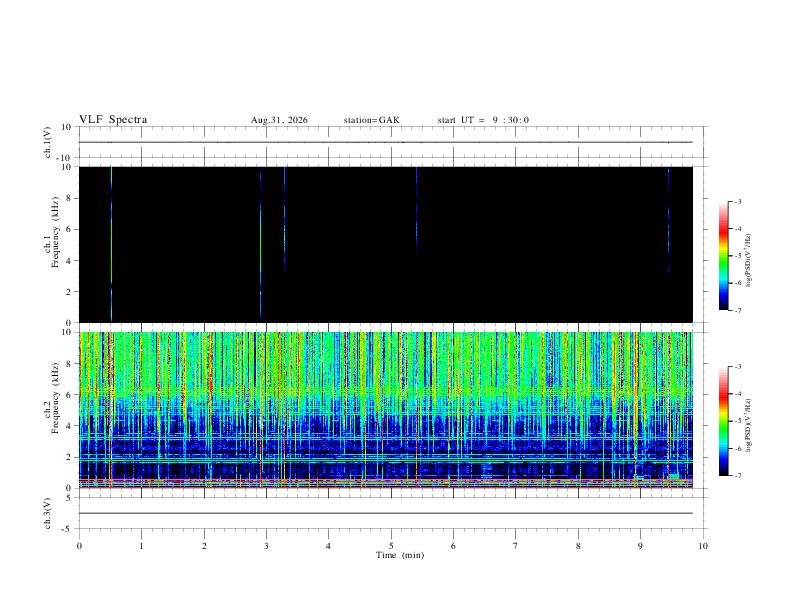Click the start UT 9:30:0 label
Screen dimensions: 792x612
tap(483, 120)
